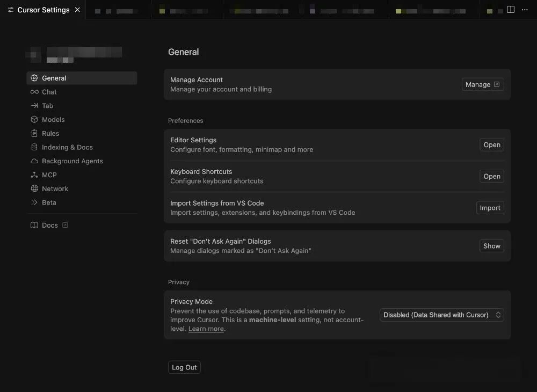This screenshot has width=537, height=392.
Task: Click the 'Configure keyboard shortcuts' description
Action: 217,181
